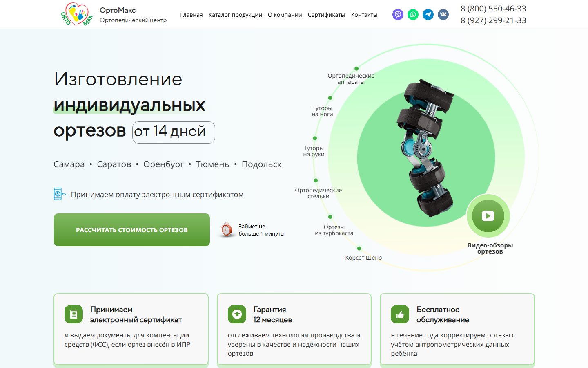
Task: Click 'Займет не больше 1 минуты' text
Action: coord(261,230)
